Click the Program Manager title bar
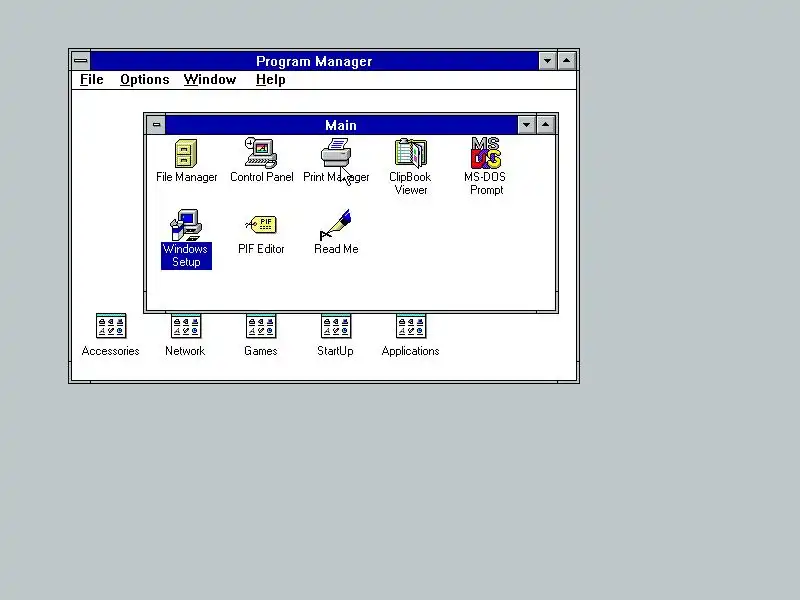 314,61
